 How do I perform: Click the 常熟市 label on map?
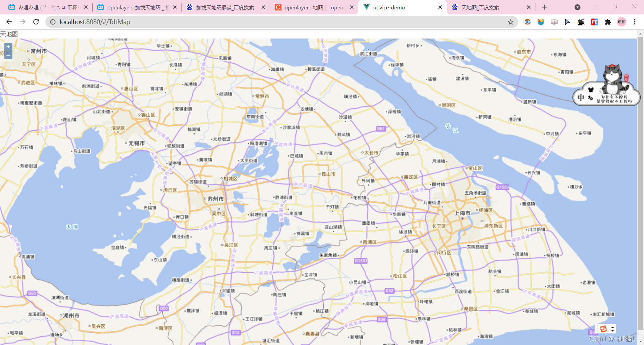(262, 96)
